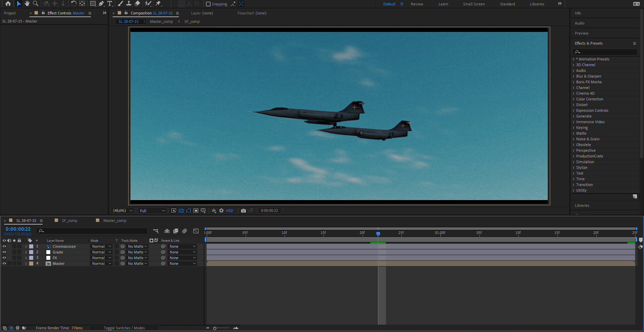Toggle transparency grid in the viewer
Viewport: 644px width, 332px height.
point(181,210)
